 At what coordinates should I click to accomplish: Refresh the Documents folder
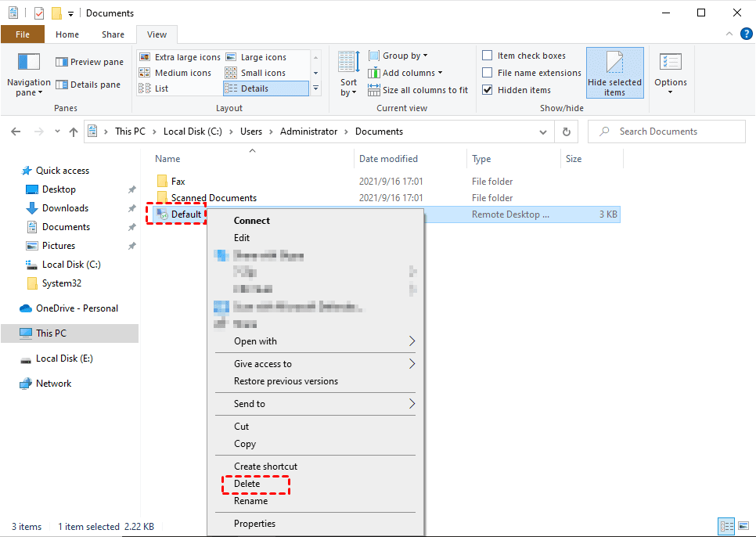pyautogui.click(x=567, y=132)
